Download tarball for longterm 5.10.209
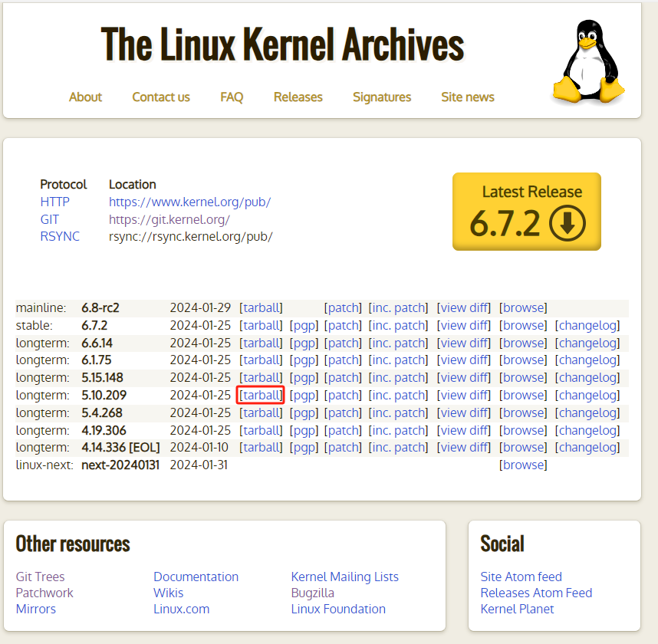The height and width of the screenshot is (644, 658). coord(261,395)
